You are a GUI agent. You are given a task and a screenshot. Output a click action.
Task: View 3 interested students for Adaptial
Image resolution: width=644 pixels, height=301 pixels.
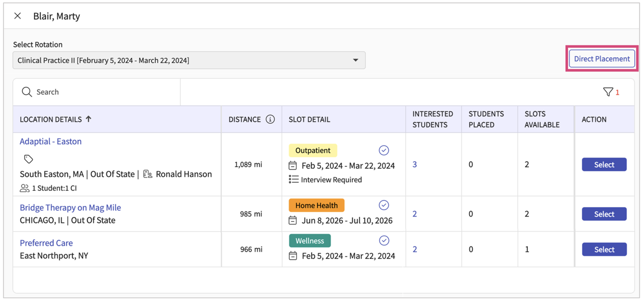[415, 164]
